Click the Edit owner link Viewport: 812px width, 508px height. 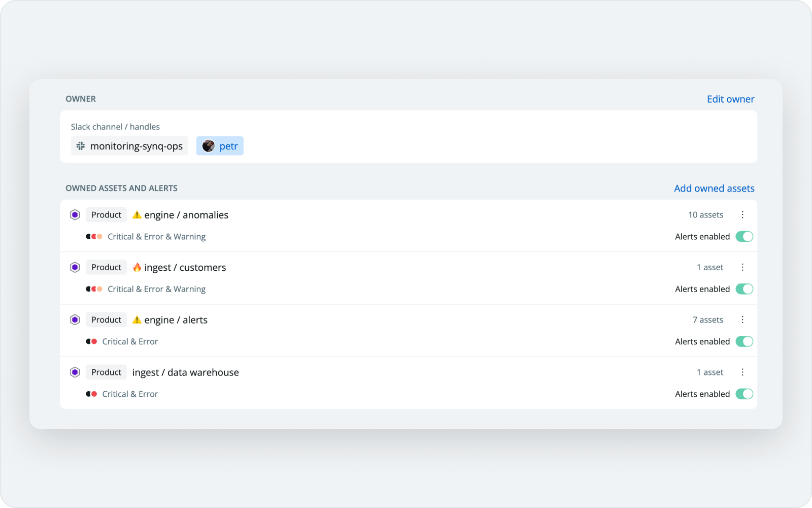[730, 99]
